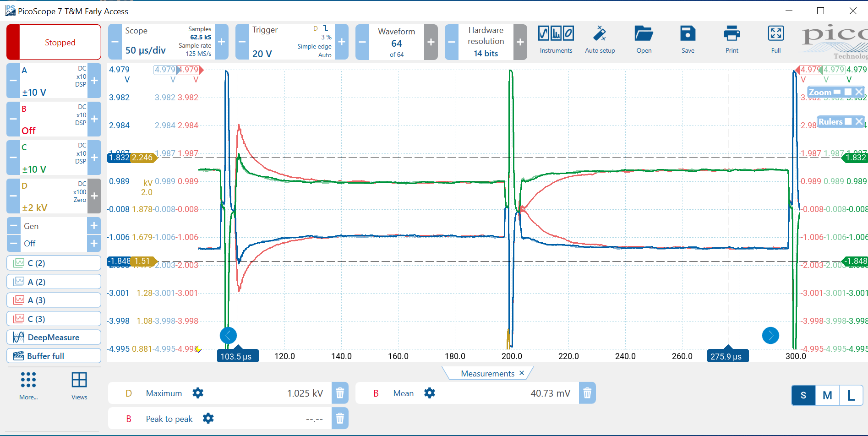Image resolution: width=868 pixels, height=436 pixels.
Task: Print the current waveform
Action: [x=732, y=40]
